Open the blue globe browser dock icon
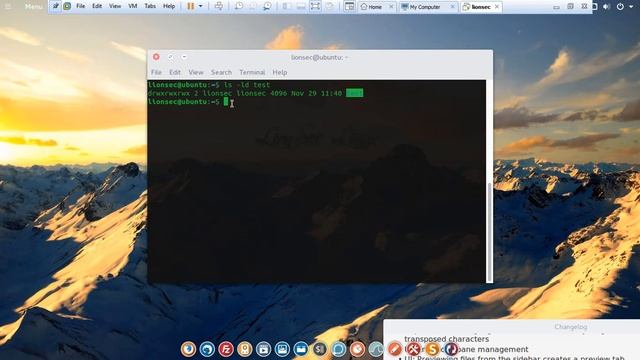Screen dimensions: 640x360 (207, 349)
